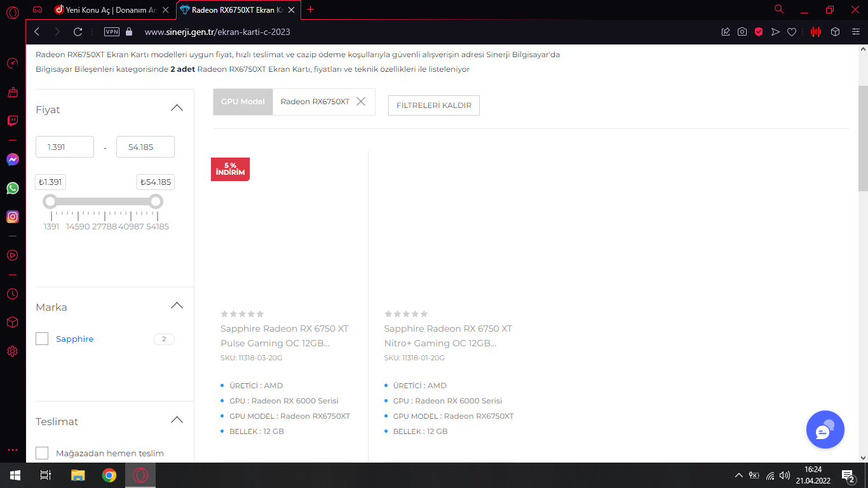Viewport: 868px width, 488px height.
Task: Open the cube icon in the address bar toolbar
Action: pos(836,32)
